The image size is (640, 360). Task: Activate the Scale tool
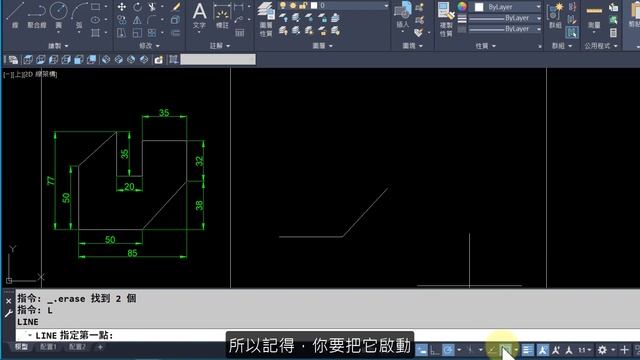(137, 33)
